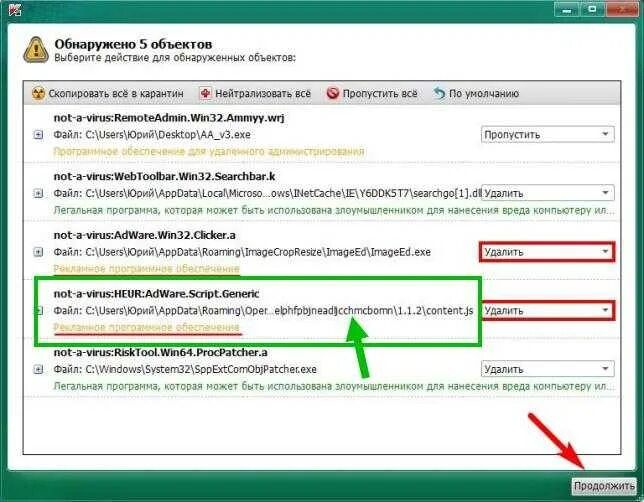Click the quarantine radiation icon in toolbar
The image size is (644, 502).
[38, 94]
